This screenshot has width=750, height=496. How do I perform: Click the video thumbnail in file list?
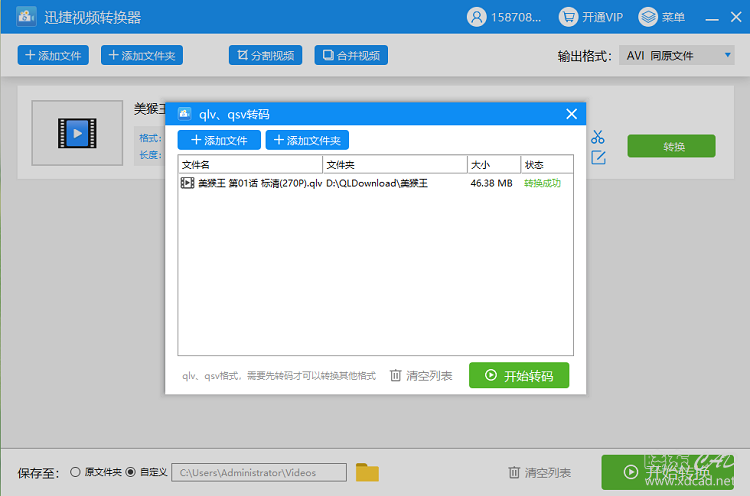(x=77, y=133)
